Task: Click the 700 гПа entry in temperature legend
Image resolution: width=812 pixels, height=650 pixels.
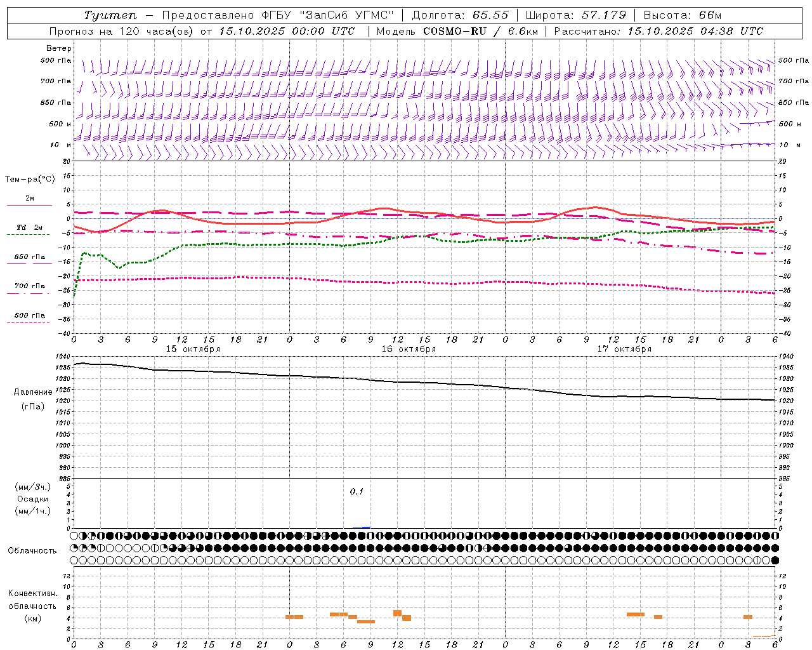Action: click(29, 286)
